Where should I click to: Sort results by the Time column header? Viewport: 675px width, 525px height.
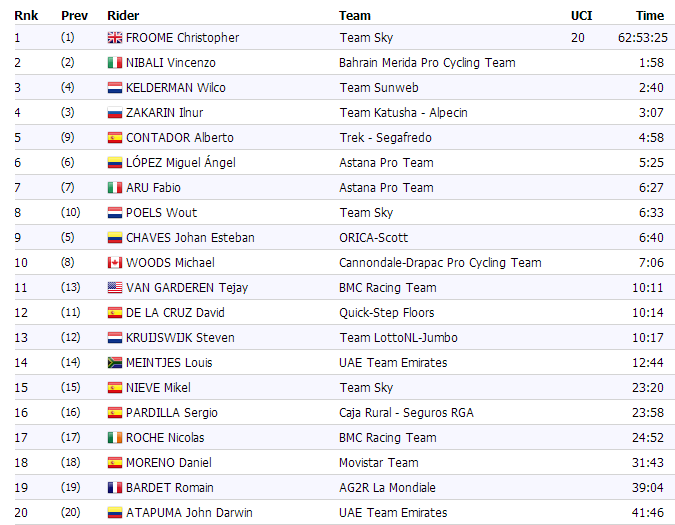[x=649, y=15]
